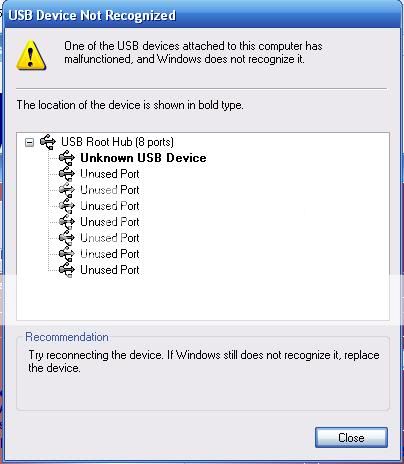The image size is (404, 464).
Task: Click the first Unused Port USB icon
Action: 67,174
